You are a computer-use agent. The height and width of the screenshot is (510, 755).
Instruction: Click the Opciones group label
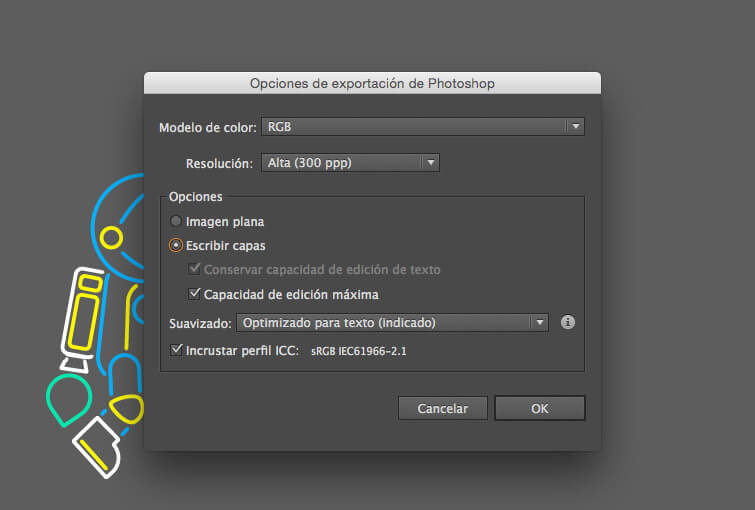coord(195,197)
